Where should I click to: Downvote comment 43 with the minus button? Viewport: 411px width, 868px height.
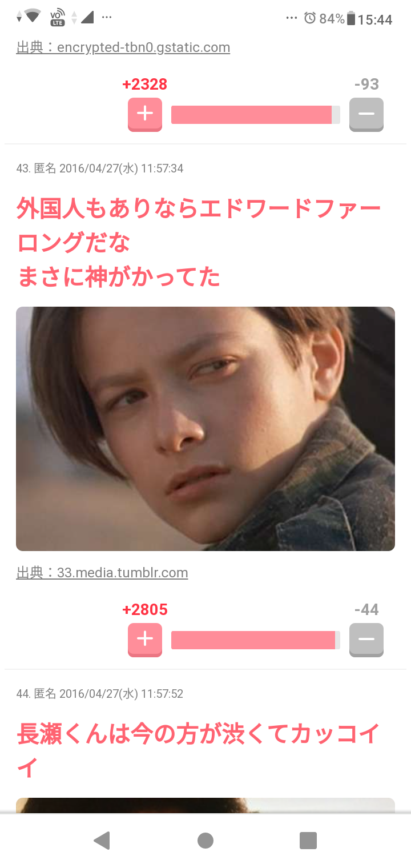point(366,640)
